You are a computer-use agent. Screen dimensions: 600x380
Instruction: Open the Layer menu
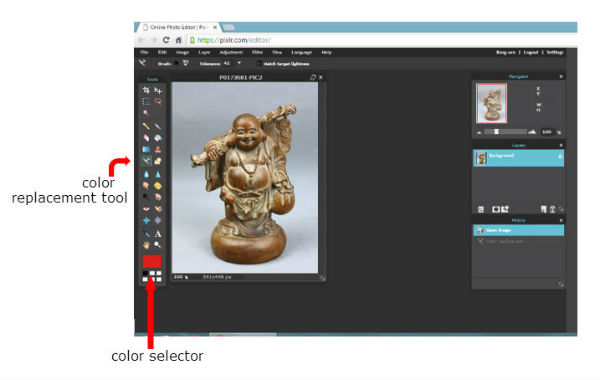[204, 52]
